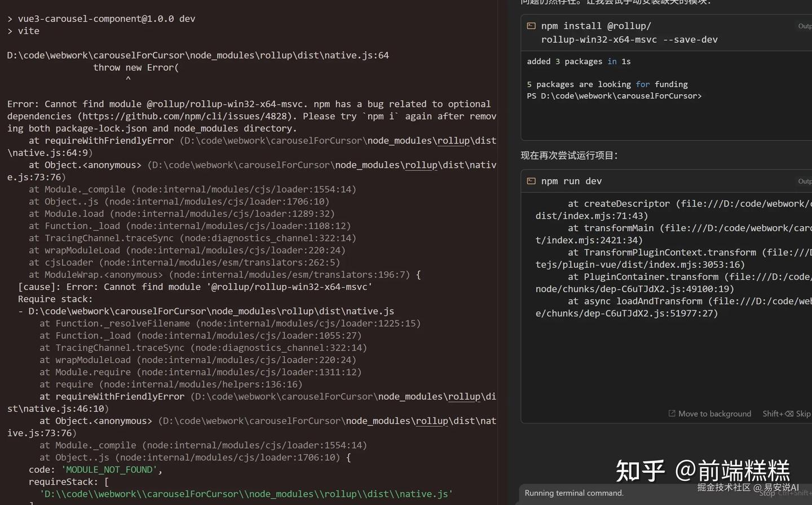Open the requireWithFriendlyError native.js:64:9 file link
This screenshot has width=812, height=505.
pos(338,141)
